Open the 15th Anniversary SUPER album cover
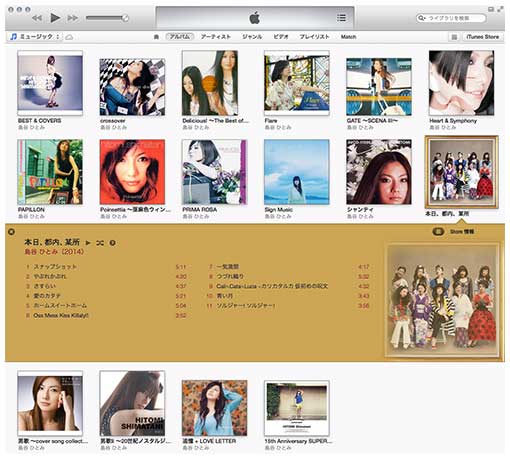 pos(297,408)
